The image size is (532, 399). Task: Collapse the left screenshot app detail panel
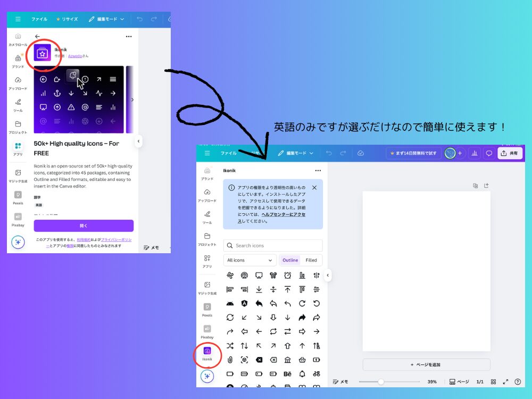click(138, 141)
